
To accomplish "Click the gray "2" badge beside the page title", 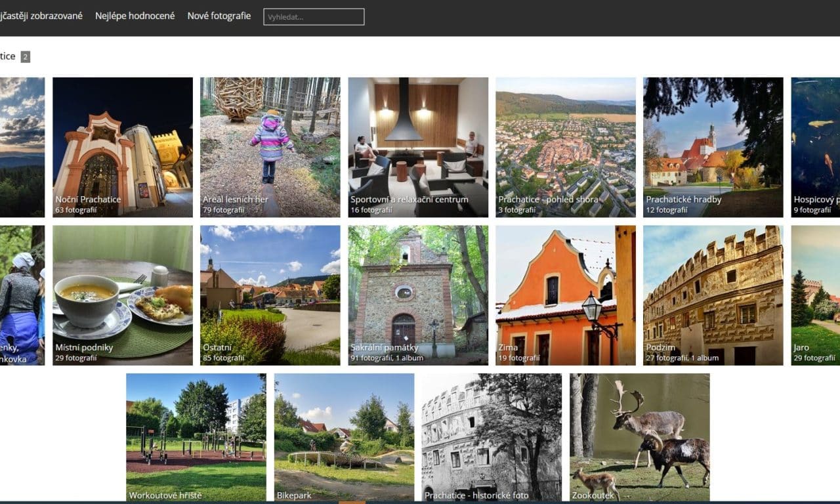I will [x=25, y=56].
